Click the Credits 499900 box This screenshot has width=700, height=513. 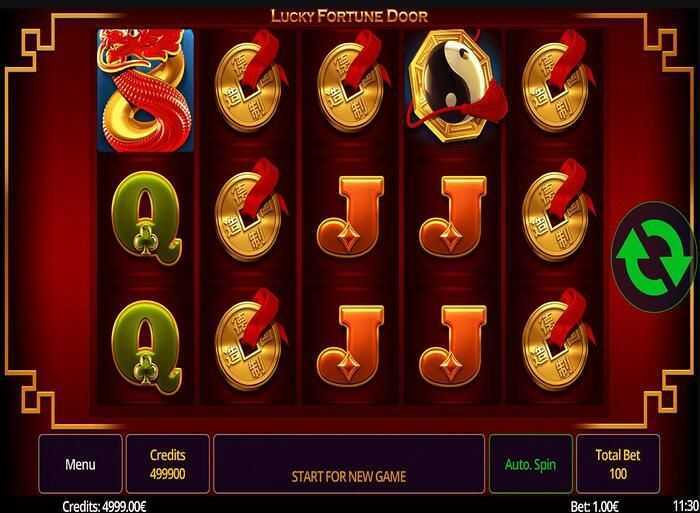pyautogui.click(x=167, y=464)
